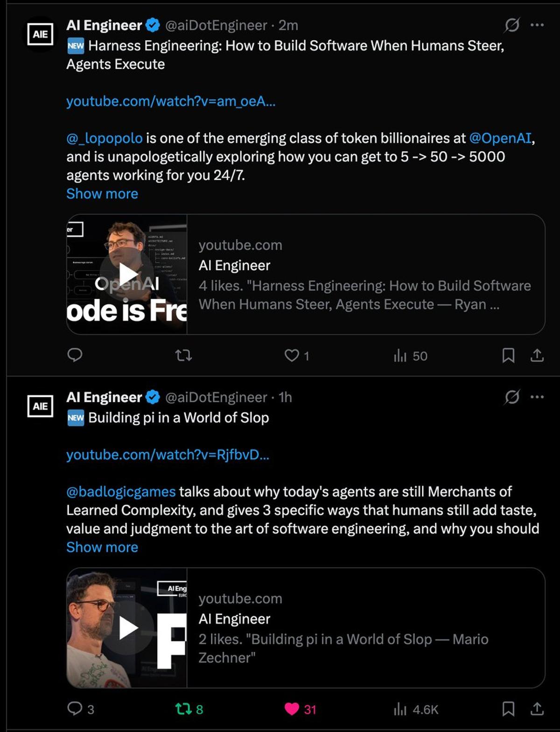Screen dimensions: 560x732
Task: Open the reply icon on the Harness Engineering tweet
Action: [75, 356]
